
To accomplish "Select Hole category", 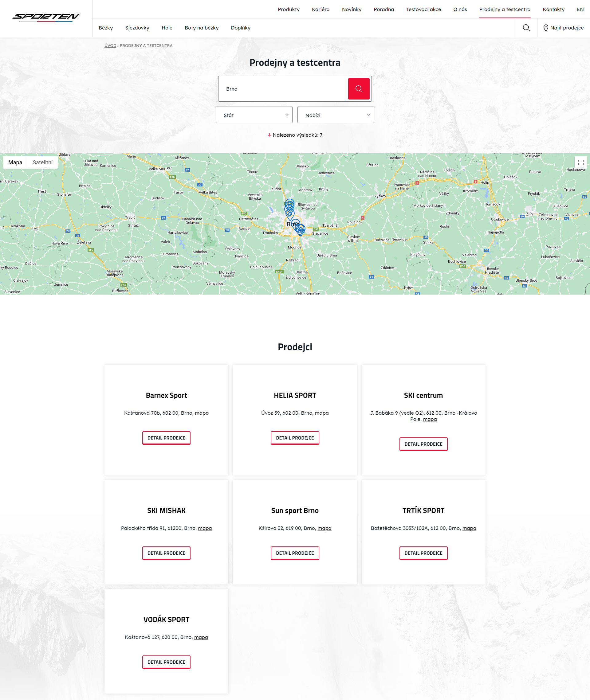I will [167, 28].
